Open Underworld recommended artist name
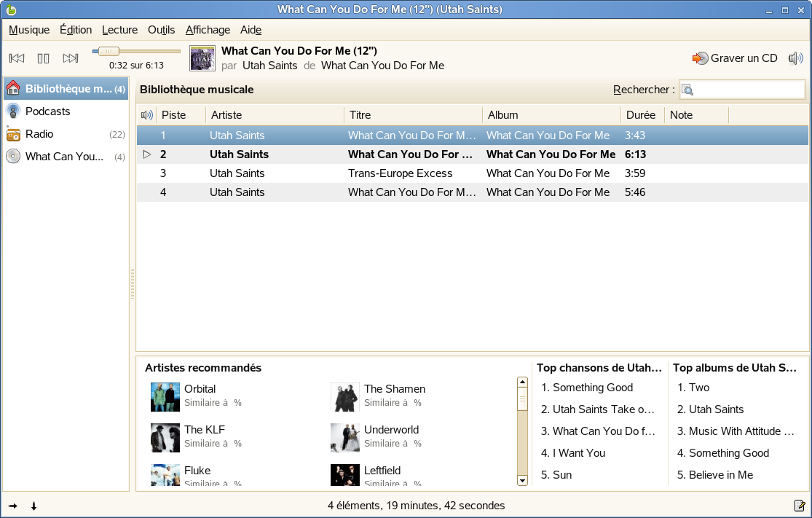Image resolution: width=812 pixels, height=518 pixels. (x=392, y=430)
